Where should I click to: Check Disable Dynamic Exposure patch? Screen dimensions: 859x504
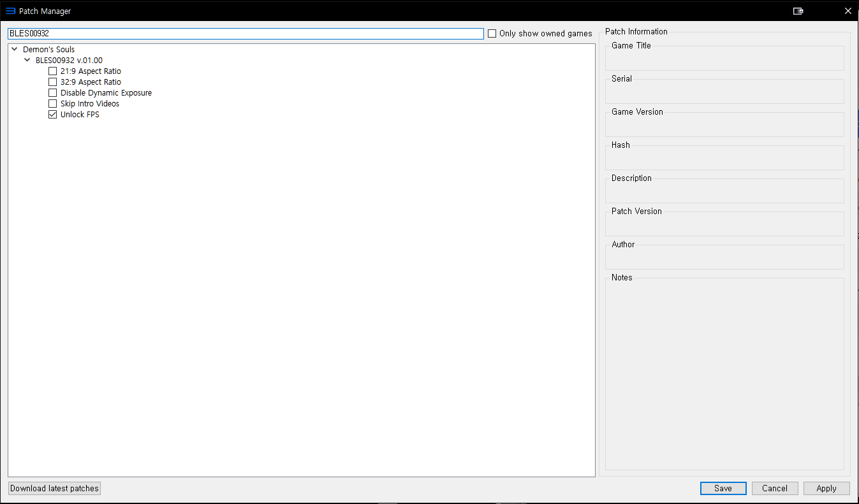53,93
